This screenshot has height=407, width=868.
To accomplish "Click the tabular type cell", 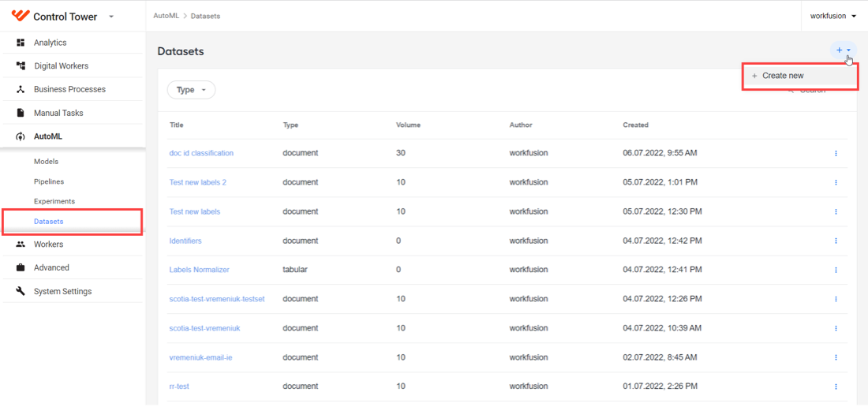I will (x=294, y=270).
